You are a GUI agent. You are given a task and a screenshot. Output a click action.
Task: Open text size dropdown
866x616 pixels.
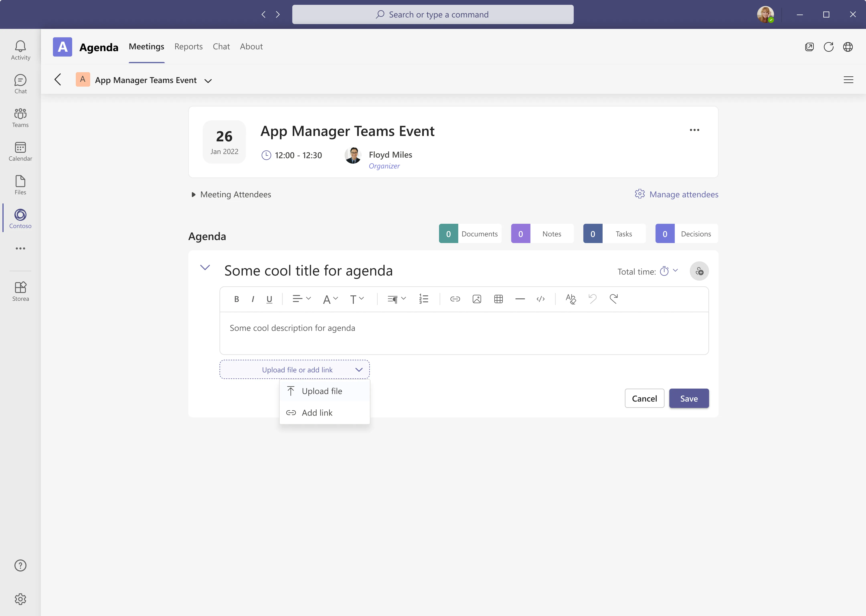click(x=357, y=299)
